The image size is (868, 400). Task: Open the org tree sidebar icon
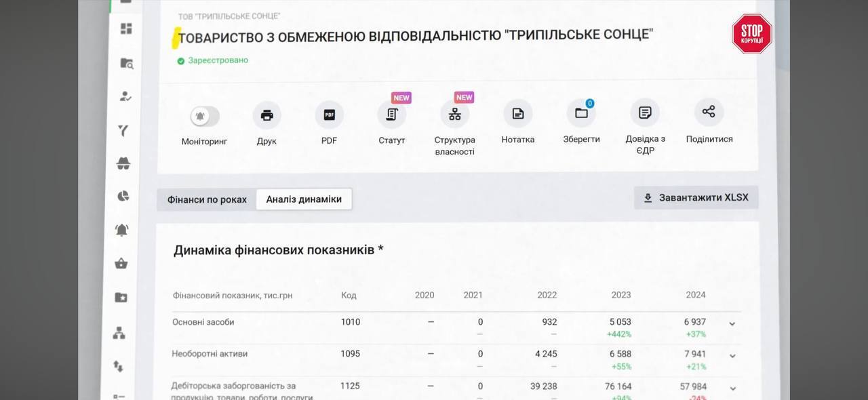click(119, 333)
